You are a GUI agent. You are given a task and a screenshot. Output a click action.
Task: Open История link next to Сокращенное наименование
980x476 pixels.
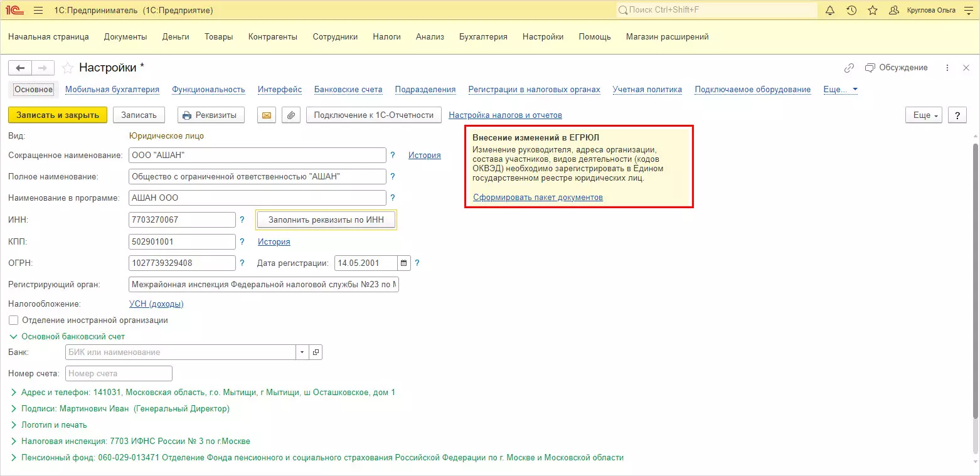[x=425, y=155]
